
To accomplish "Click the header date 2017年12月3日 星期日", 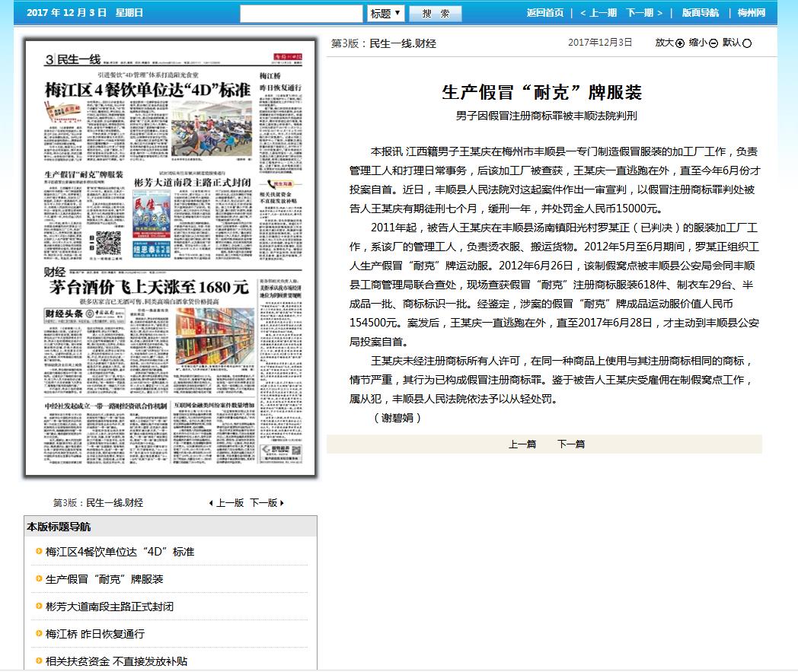I will pos(85,13).
